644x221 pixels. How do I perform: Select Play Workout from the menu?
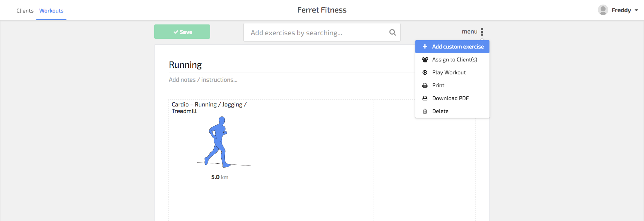452,73
